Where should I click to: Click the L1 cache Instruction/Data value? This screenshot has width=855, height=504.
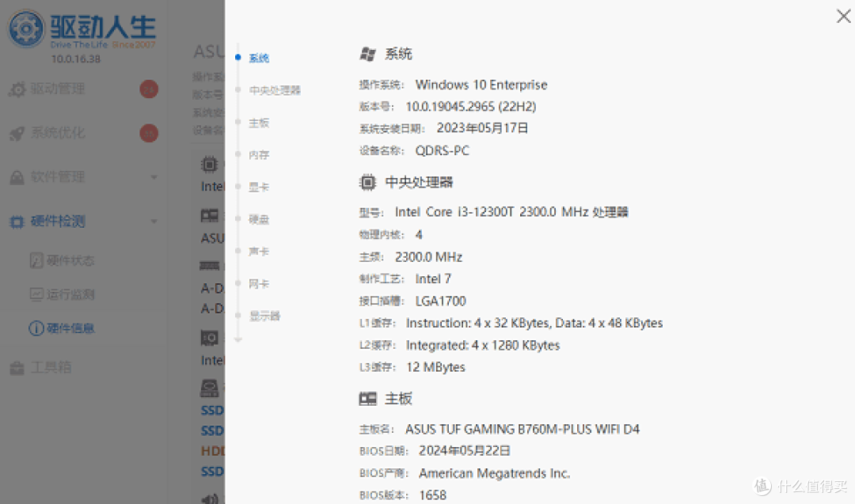pos(534,323)
